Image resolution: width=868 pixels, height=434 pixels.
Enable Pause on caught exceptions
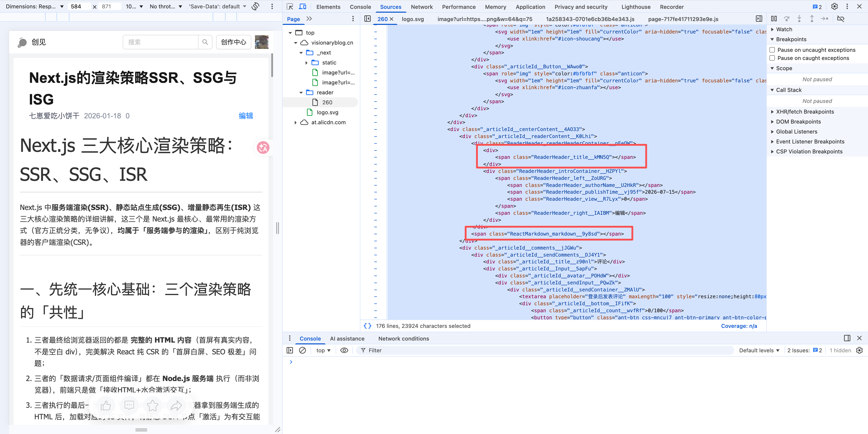(772, 58)
